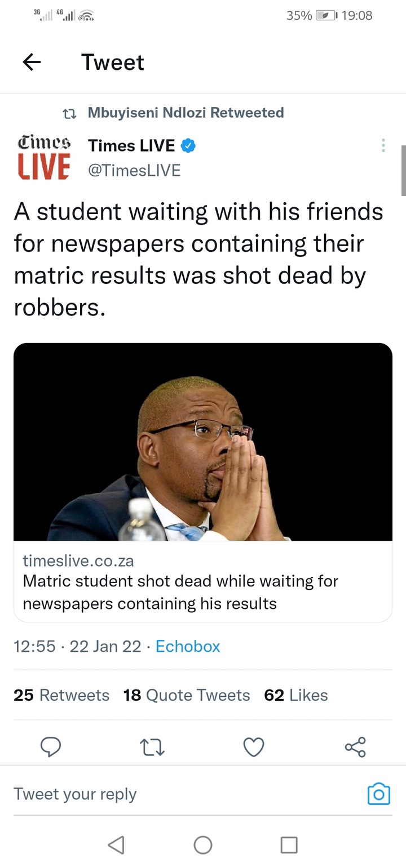Tap the Echobox source link
This screenshot has height=868, width=406.
click(188, 646)
